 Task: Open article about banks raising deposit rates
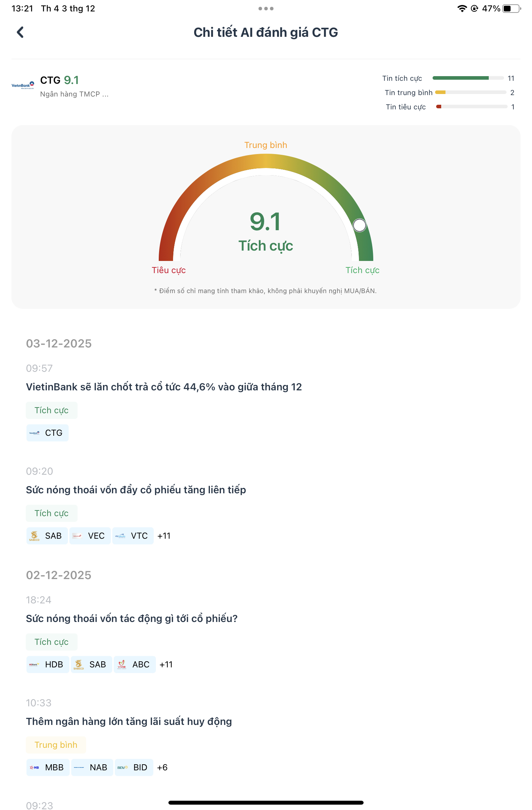click(129, 721)
